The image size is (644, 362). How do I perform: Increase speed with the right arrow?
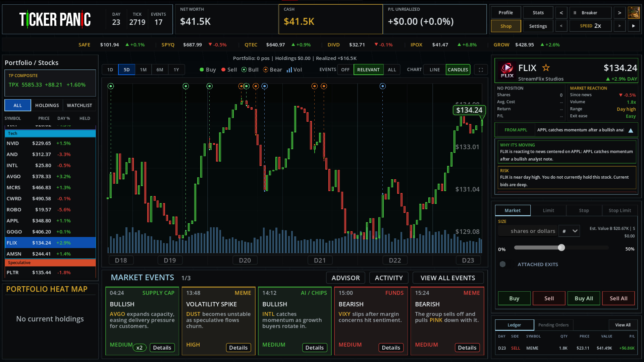[x=619, y=26]
